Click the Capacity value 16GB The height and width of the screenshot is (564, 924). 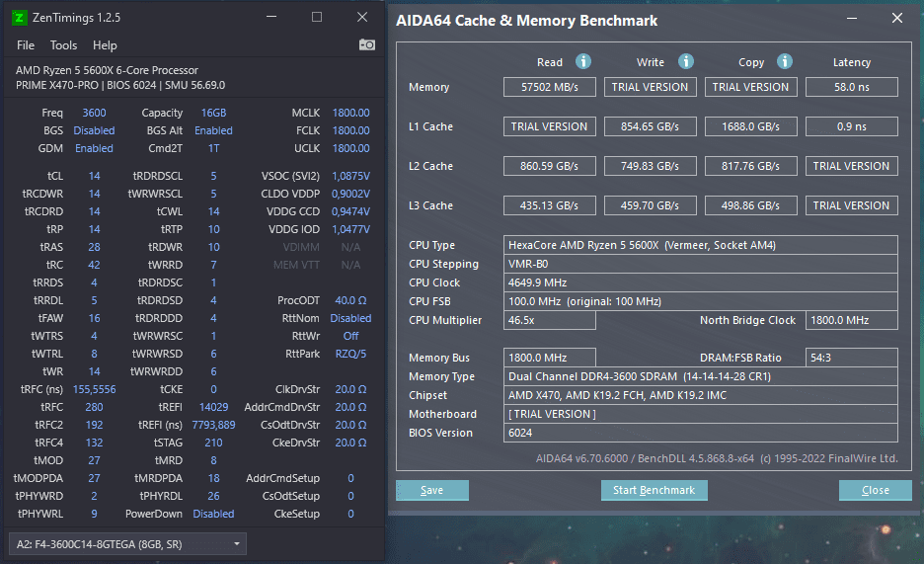213,113
